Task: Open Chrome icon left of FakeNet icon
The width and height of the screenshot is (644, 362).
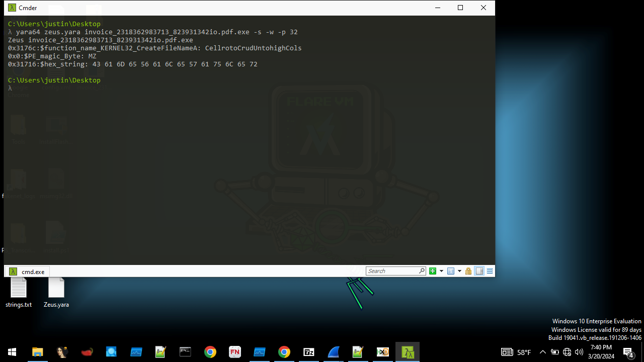Action: (210, 352)
